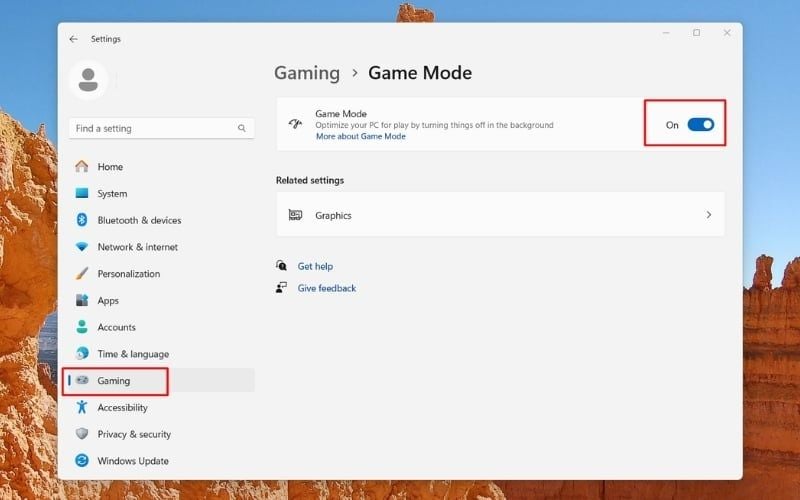Screen dimensions: 800x500
Task: Open More about Game Mode link
Action: 361,136
